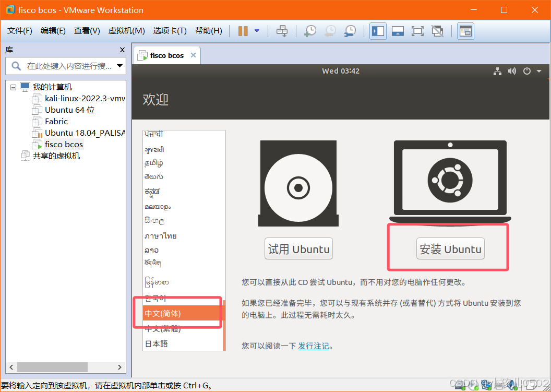The image size is (551, 392).
Task: Click the send Ctrl+Alt+Del icon
Action: click(x=282, y=31)
